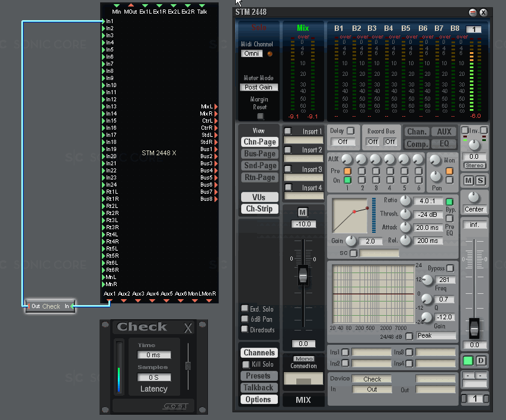The image size is (506, 420).
Task: Toggle AUX 1 On button
Action: coord(348,180)
